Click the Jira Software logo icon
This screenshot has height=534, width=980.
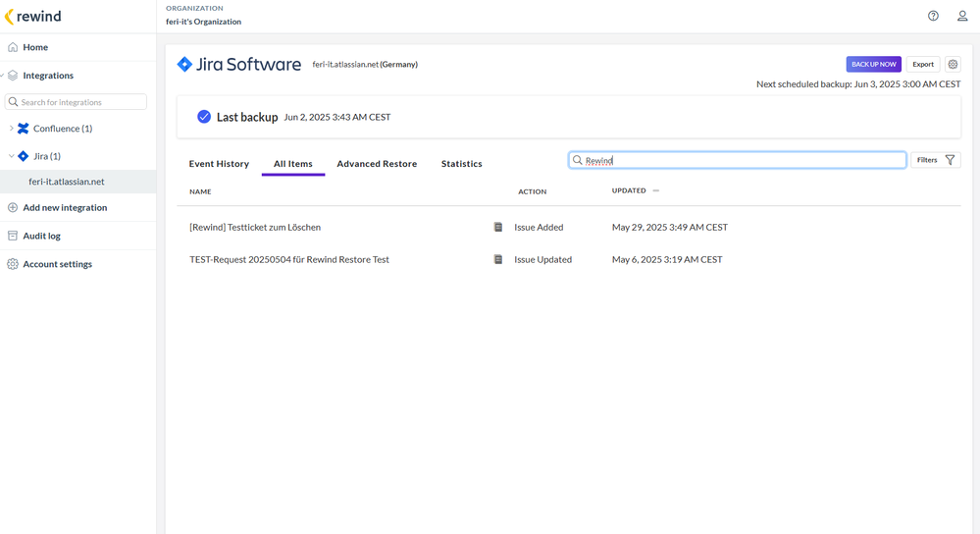[x=184, y=64]
